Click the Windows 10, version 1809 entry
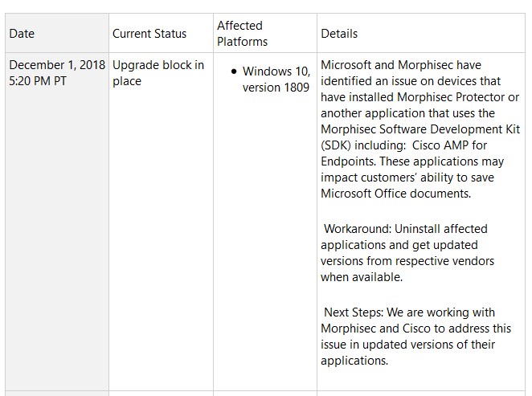The width and height of the screenshot is (532, 396). (276, 80)
